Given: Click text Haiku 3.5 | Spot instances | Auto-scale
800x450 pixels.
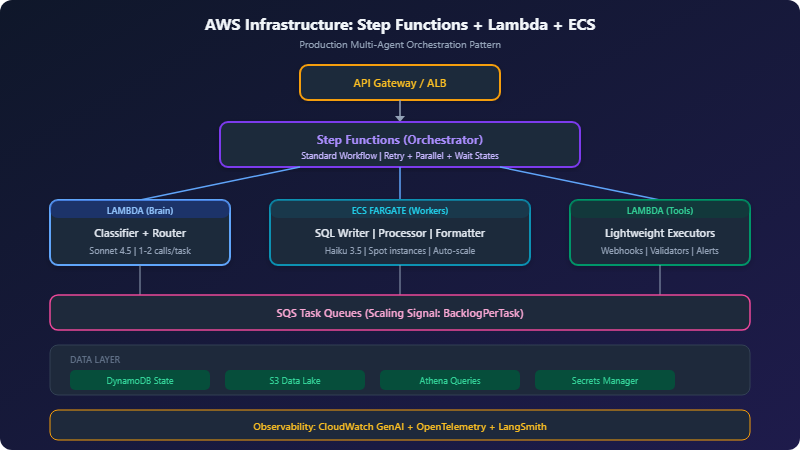Looking at the screenshot, I should 399,251.
